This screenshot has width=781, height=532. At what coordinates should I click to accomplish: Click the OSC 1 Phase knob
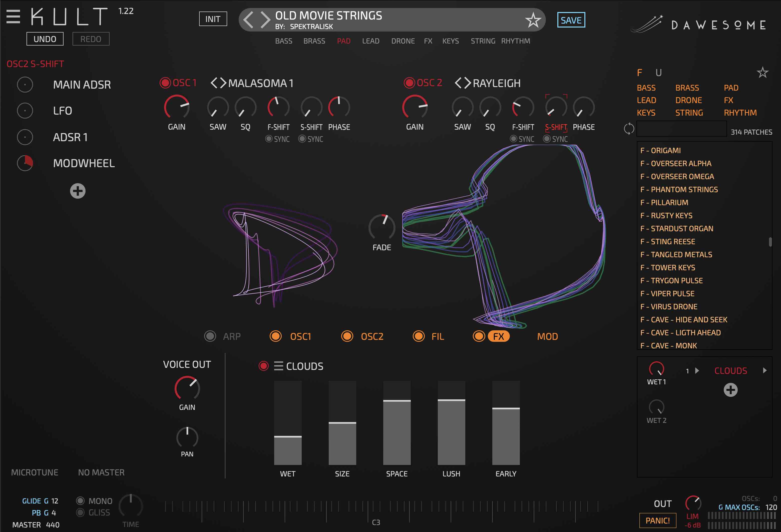[339, 107]
